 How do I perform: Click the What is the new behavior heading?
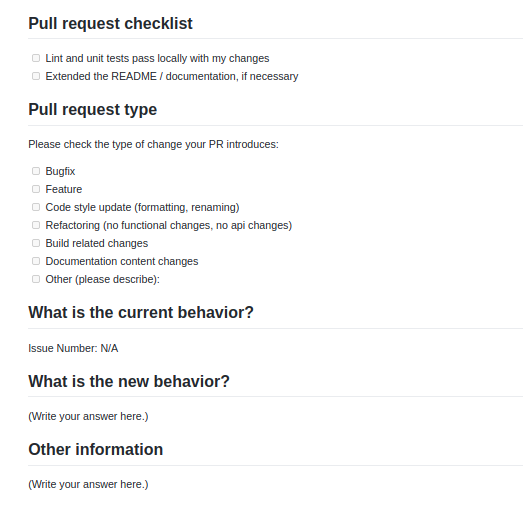(129, 381)
